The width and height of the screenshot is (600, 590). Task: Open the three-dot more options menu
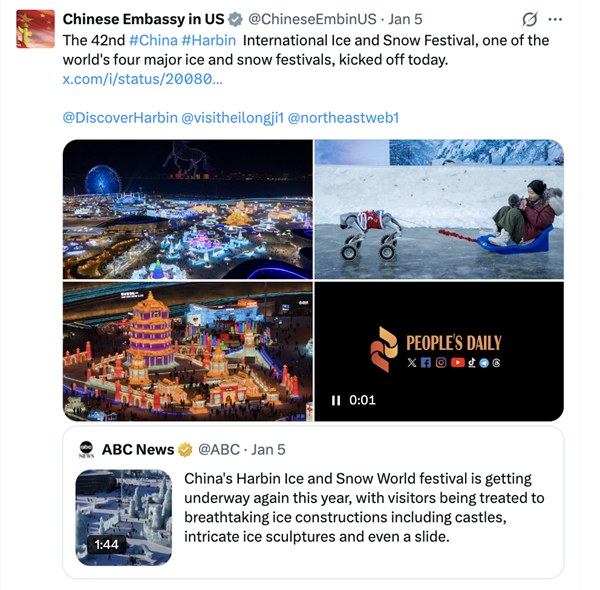555,19
